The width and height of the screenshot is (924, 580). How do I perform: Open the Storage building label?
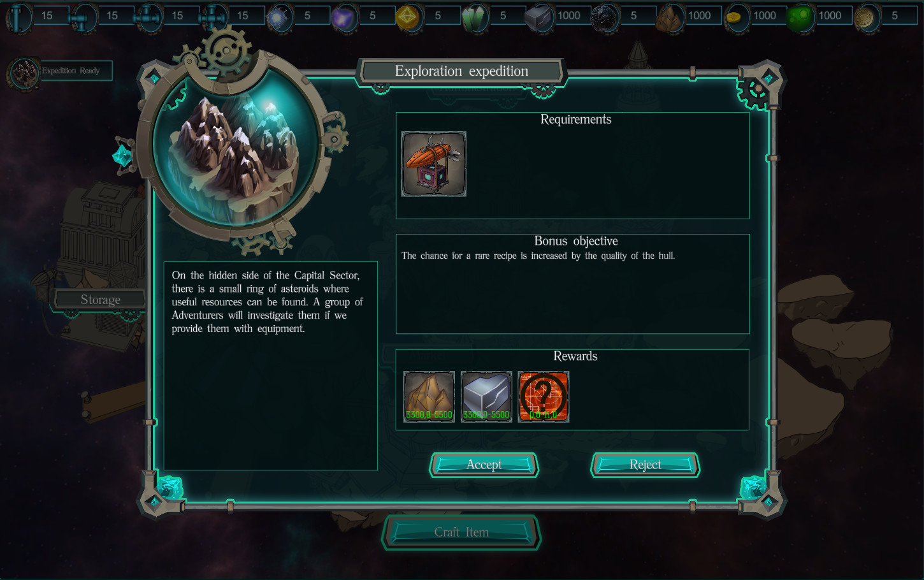pyautogui.click(x=100, y=300)
